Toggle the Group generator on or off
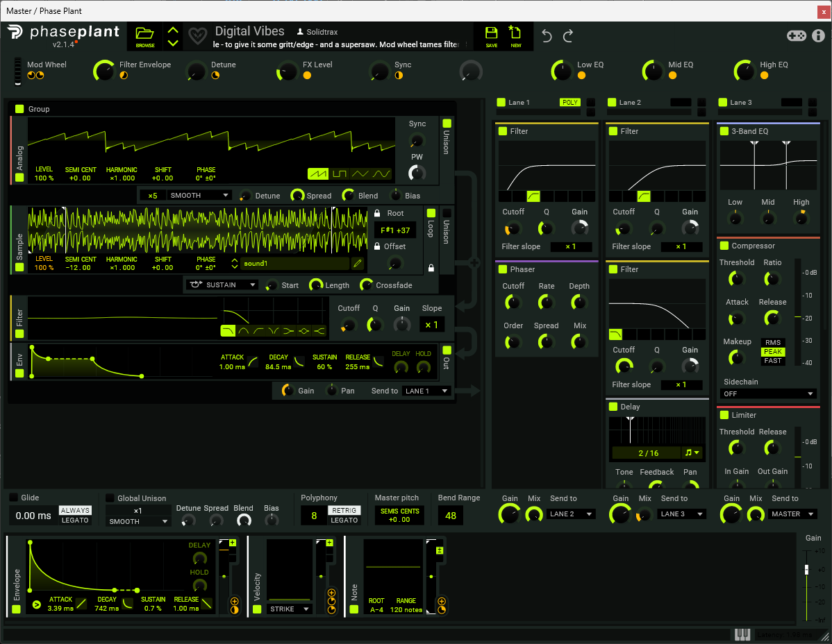The image size is (832, 644). [19, 109]
